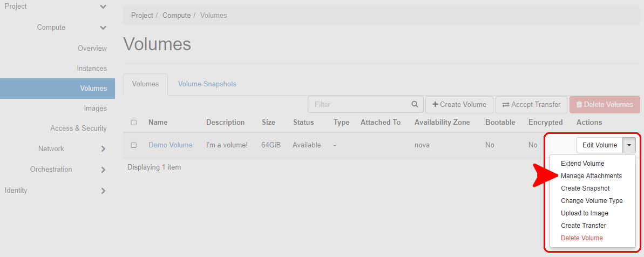Expand the Identity sidebar section
Screen dimensions: 644x257
[x=103, y=191]
